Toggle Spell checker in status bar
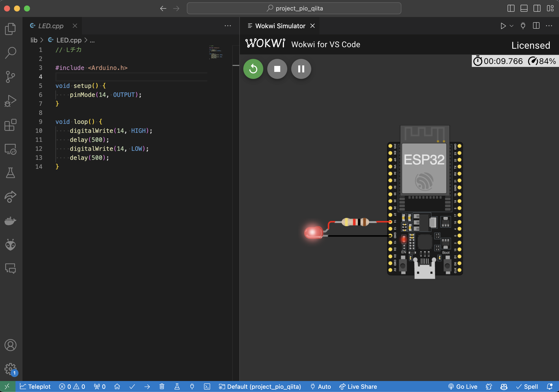The height and width of the screenshot is (392, 559). 527,387
